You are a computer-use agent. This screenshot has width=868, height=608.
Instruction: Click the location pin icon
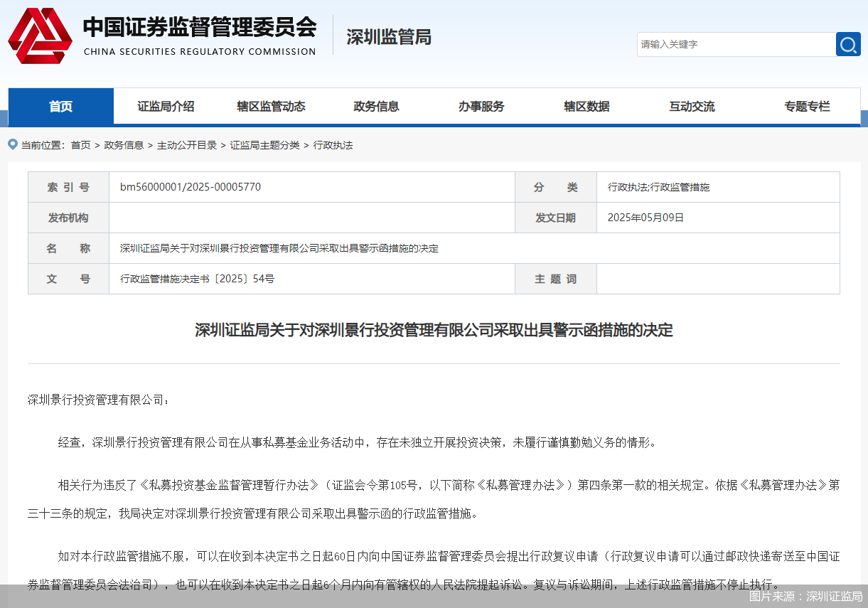(12, 144)
